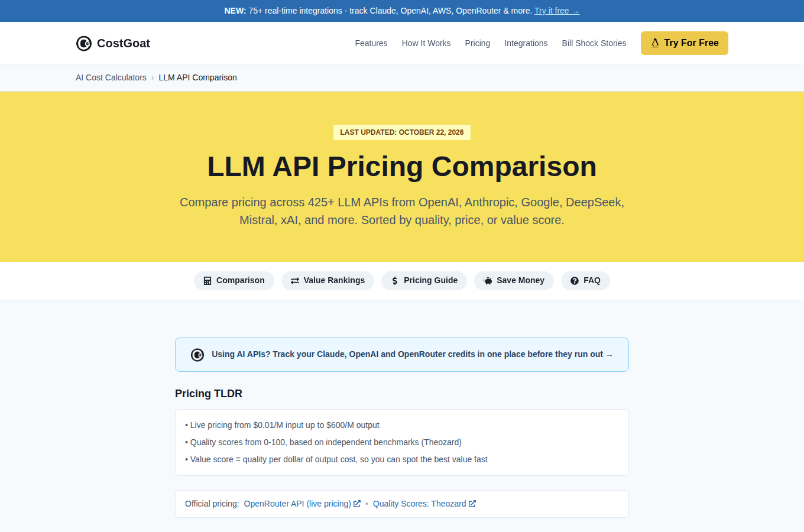This screenshot has height=532, width=804.
Task: Open the Integrations nav item
Action: (x=526, y=43)
